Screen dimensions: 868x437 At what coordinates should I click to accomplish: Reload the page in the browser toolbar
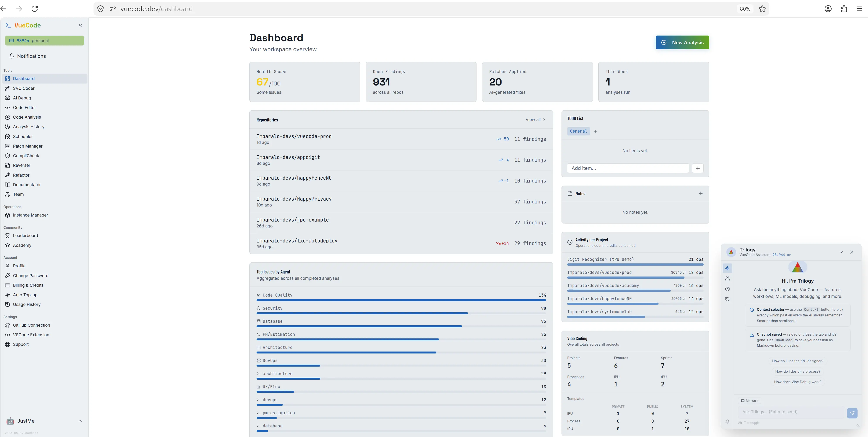(35, 9)
